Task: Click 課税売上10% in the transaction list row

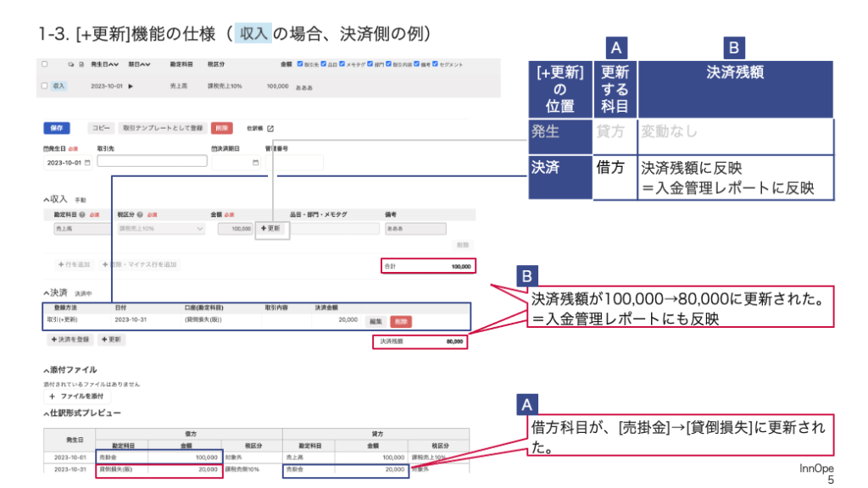Action: (x=225, y=86)
